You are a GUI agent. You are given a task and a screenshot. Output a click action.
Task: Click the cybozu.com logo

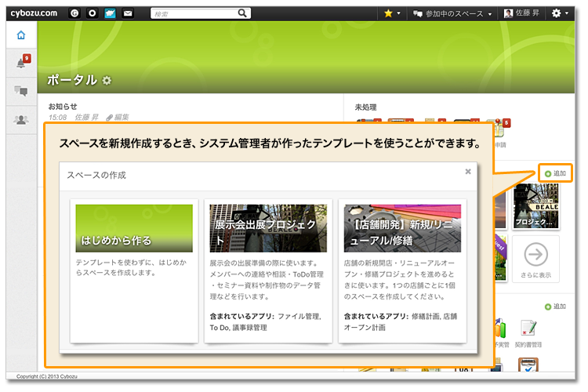click(x=34, y=13)
